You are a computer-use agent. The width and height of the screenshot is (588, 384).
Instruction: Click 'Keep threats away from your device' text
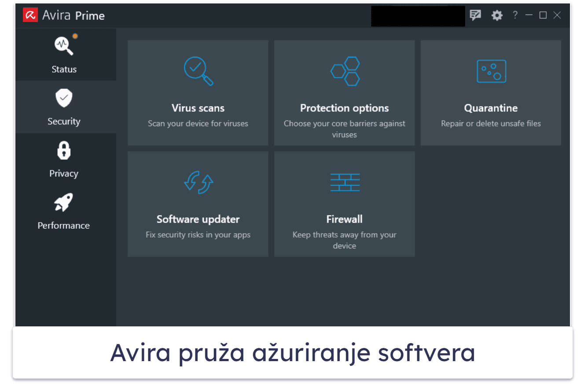click(x=345, y=240)
